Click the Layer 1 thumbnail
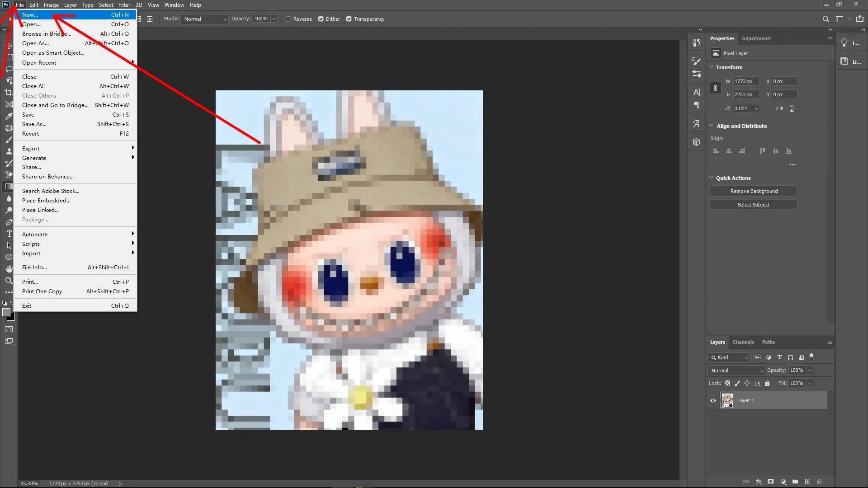This screenshot has width=868, height=488. [727, 400]
